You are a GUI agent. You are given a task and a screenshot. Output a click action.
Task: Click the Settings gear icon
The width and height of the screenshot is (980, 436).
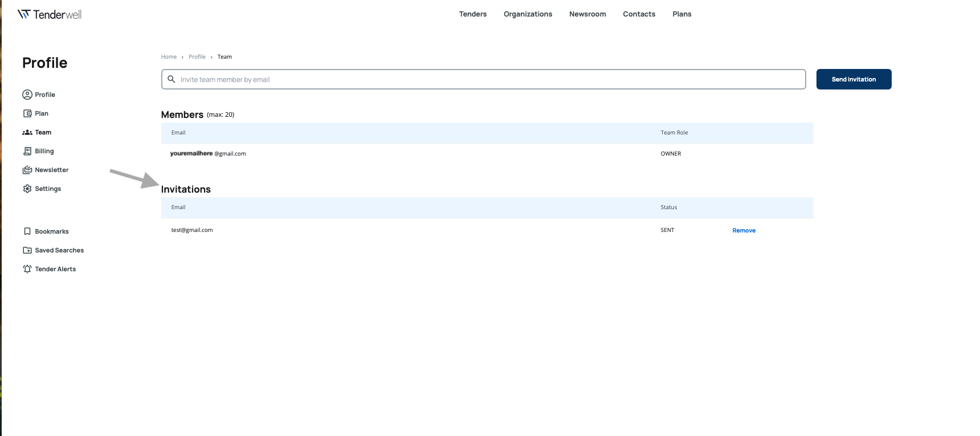click(27, 189)
